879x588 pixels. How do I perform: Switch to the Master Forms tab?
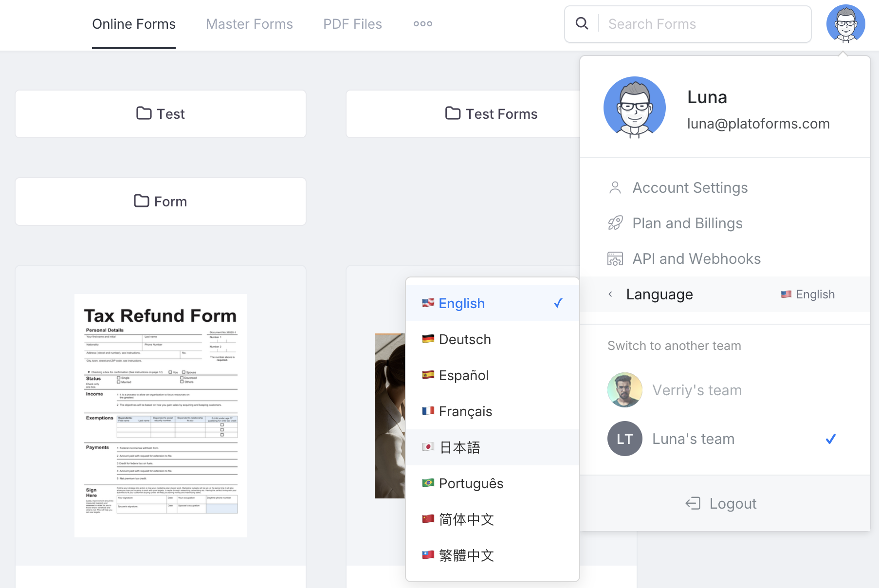(249, 24)
